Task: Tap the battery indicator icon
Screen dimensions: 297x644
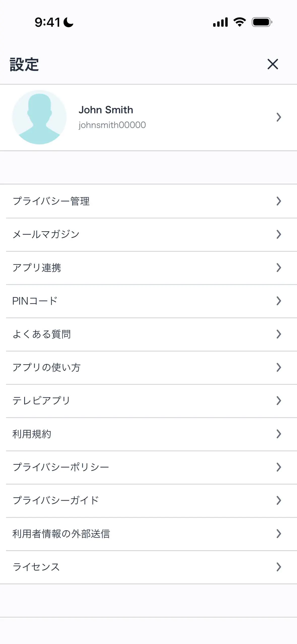Action: click(x=262, y=22)
